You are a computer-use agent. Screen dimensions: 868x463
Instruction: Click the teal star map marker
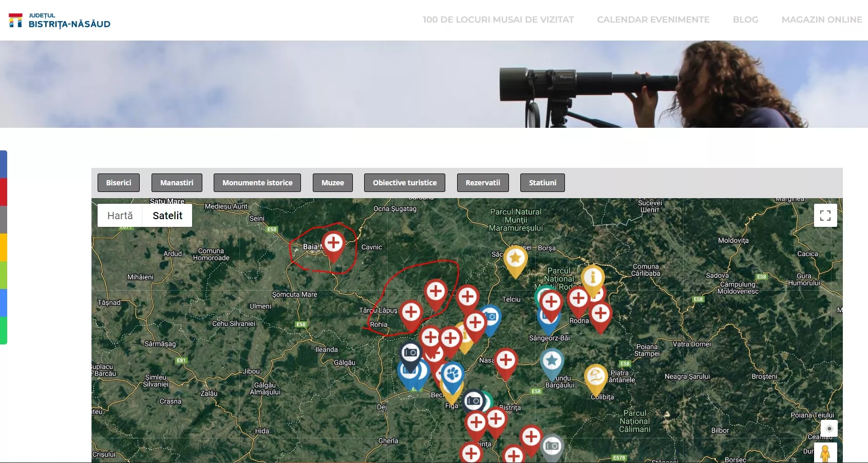tap(552, 360)
